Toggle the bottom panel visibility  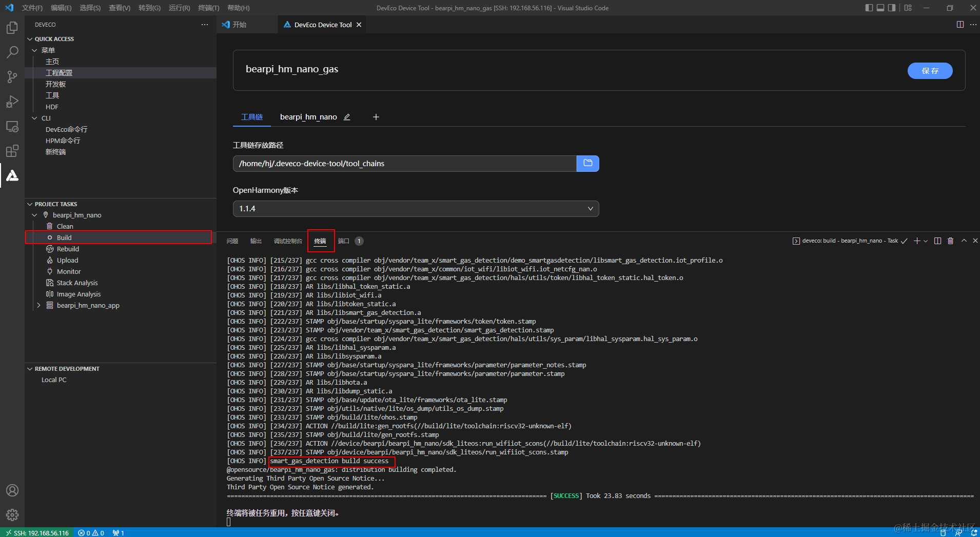tap(880, 8)
